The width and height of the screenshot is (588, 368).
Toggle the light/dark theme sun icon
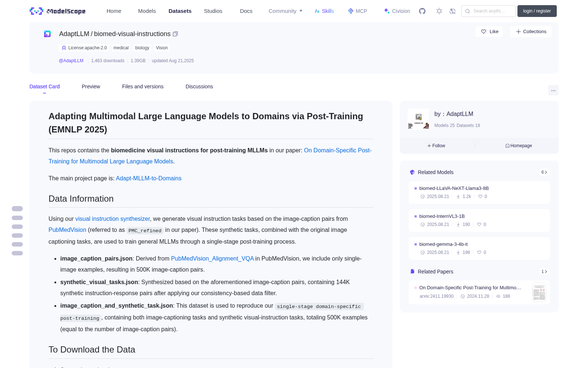[x=439, y=11]
